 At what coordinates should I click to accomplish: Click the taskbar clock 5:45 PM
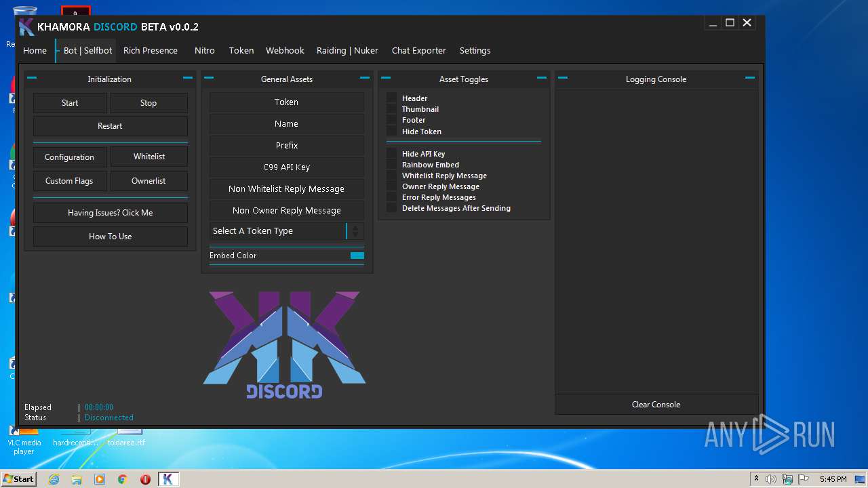(833, 479)
